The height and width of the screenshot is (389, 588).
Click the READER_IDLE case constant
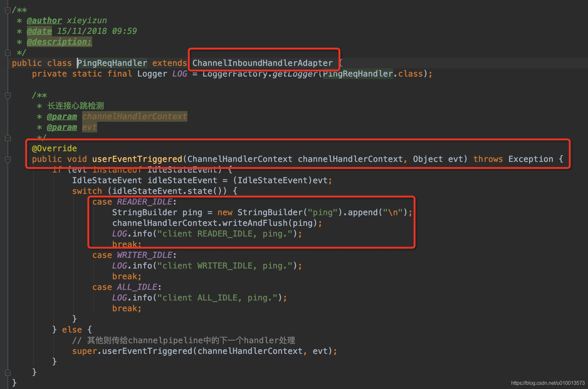coord(144,202)
